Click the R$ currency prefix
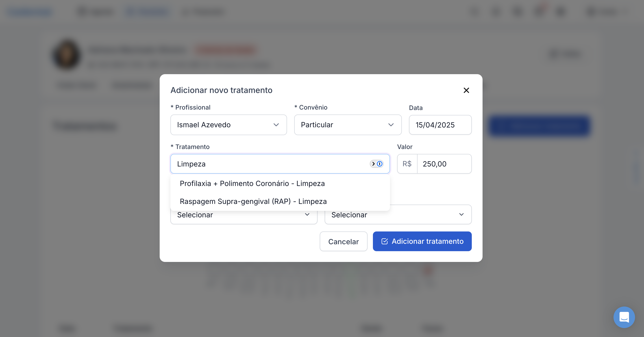644x337 pixels. [407, 164]
